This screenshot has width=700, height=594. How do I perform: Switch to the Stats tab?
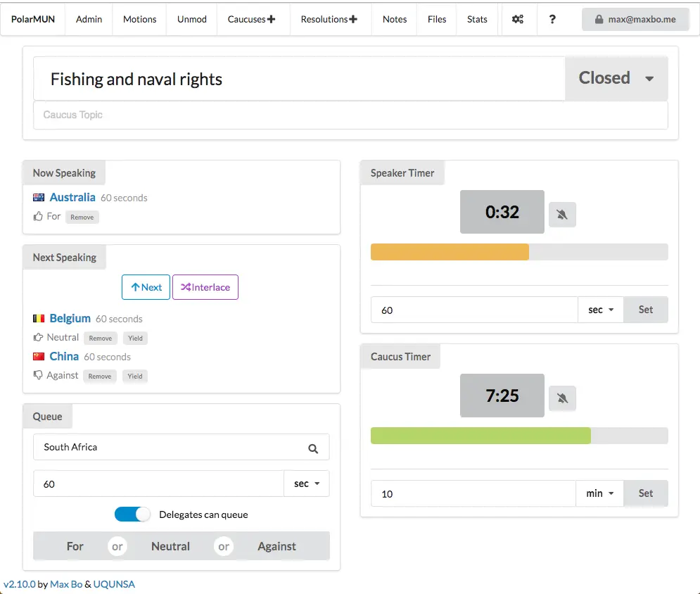pos(477,19)
